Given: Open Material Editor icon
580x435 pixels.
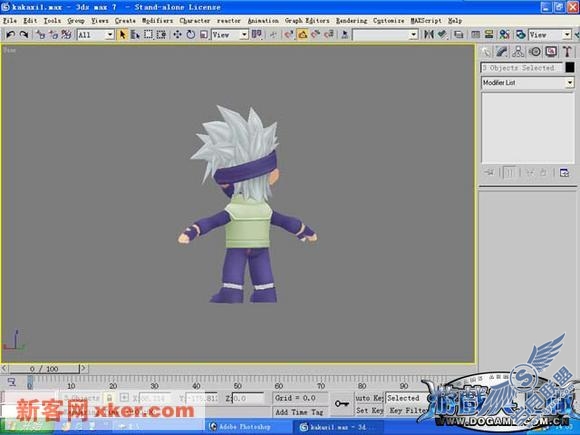Looking at the screenshot, I should [x=505, y=35].
